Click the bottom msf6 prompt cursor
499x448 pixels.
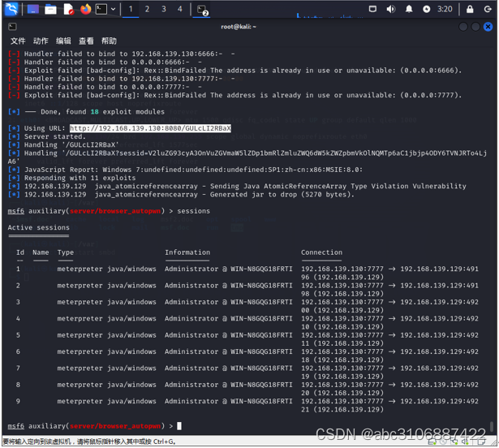point(179,426)
